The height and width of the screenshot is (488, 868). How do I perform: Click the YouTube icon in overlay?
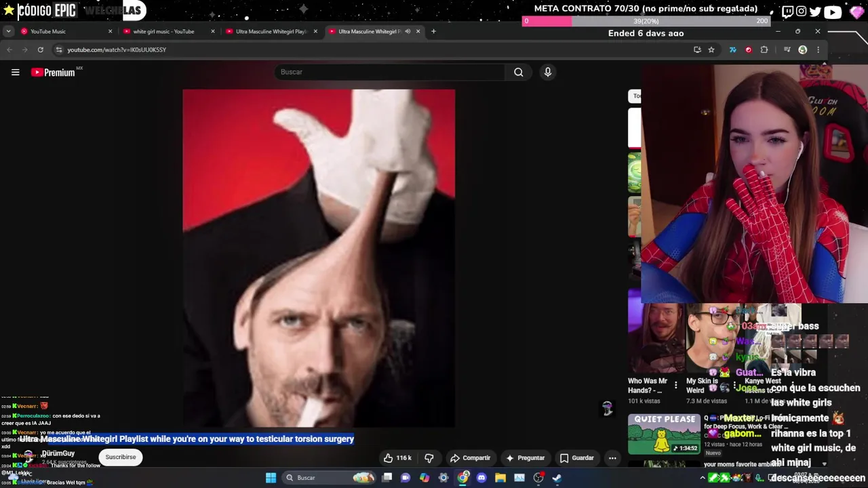click(x=832, y=11)
